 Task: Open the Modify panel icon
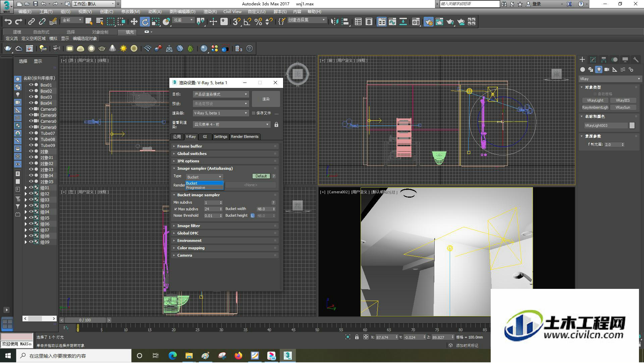tap(593, 59)
